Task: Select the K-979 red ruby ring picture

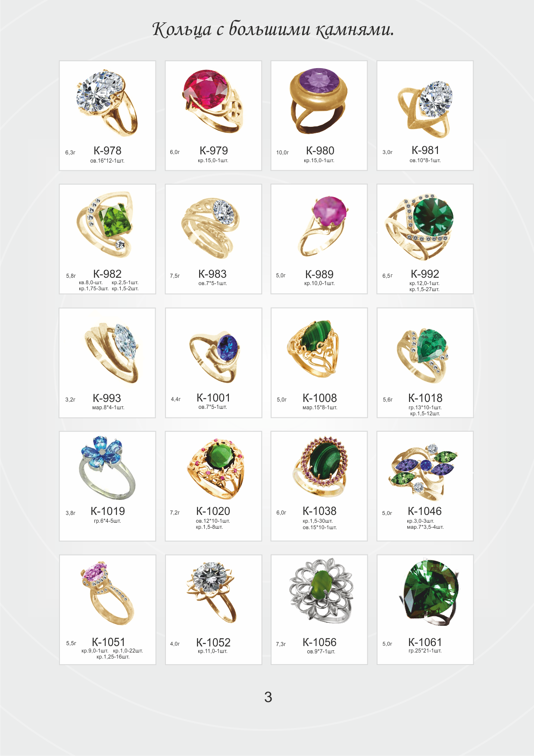Action: [x=213, y=101]
